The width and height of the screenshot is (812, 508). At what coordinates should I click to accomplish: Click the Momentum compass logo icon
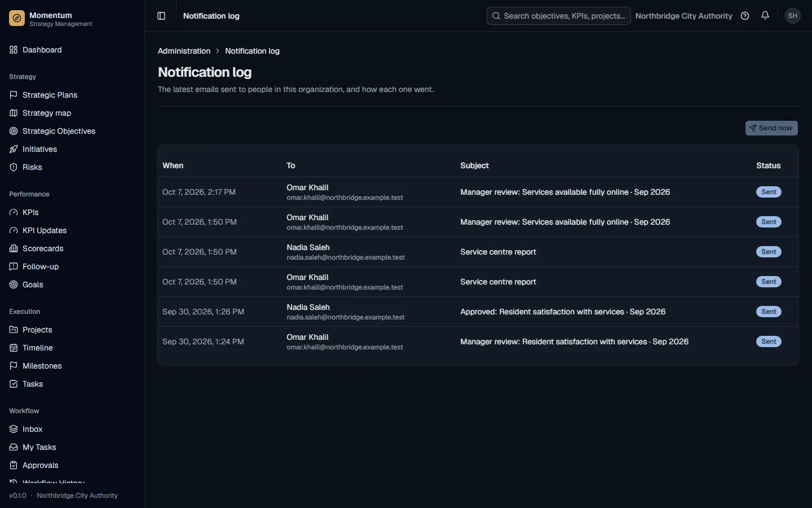click(17, 19)
